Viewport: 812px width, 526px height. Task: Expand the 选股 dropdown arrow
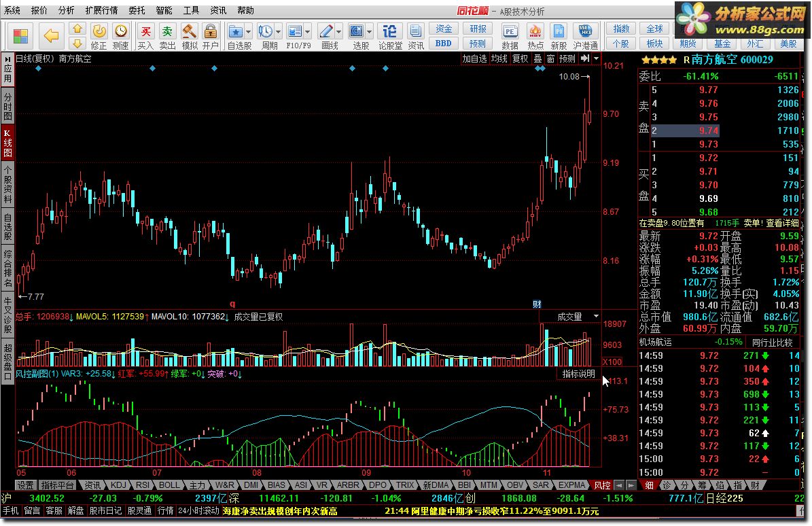tap(369, 31)
